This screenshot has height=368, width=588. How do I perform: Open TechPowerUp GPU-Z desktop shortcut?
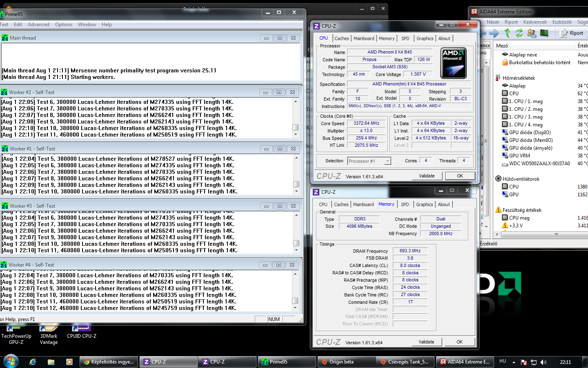click(x=16, y=335)
